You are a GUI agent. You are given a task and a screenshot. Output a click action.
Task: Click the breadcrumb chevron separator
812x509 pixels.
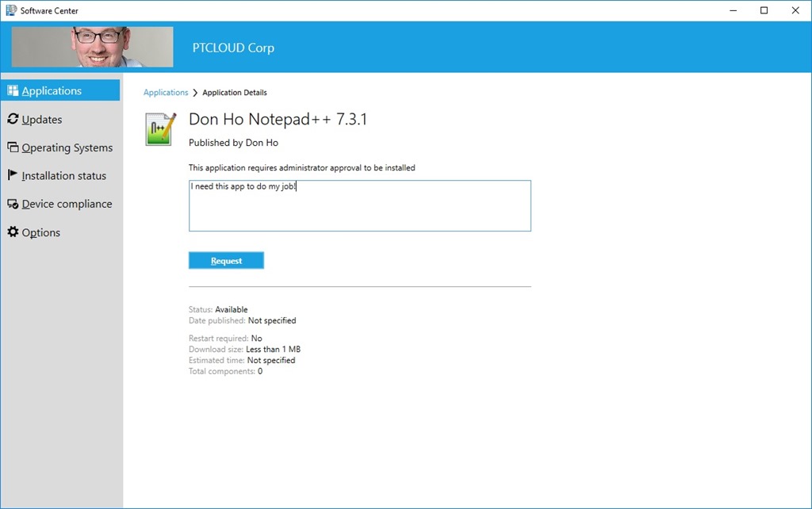(x=195, y=93)
